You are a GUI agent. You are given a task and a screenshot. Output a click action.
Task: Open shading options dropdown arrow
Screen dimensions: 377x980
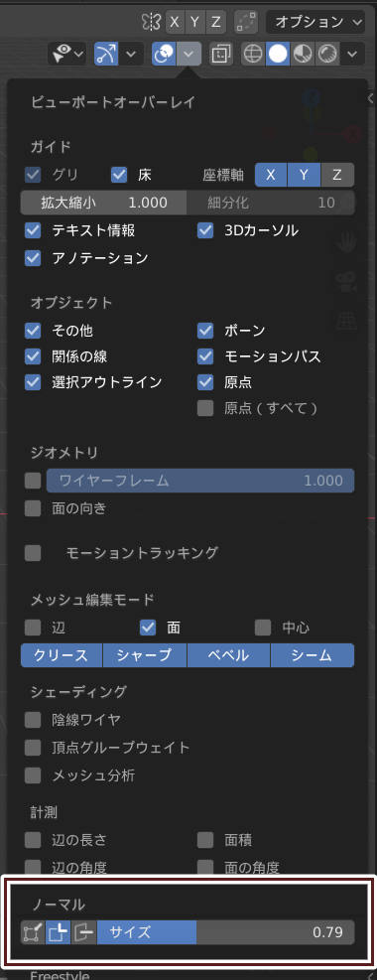tap(352, 55)
